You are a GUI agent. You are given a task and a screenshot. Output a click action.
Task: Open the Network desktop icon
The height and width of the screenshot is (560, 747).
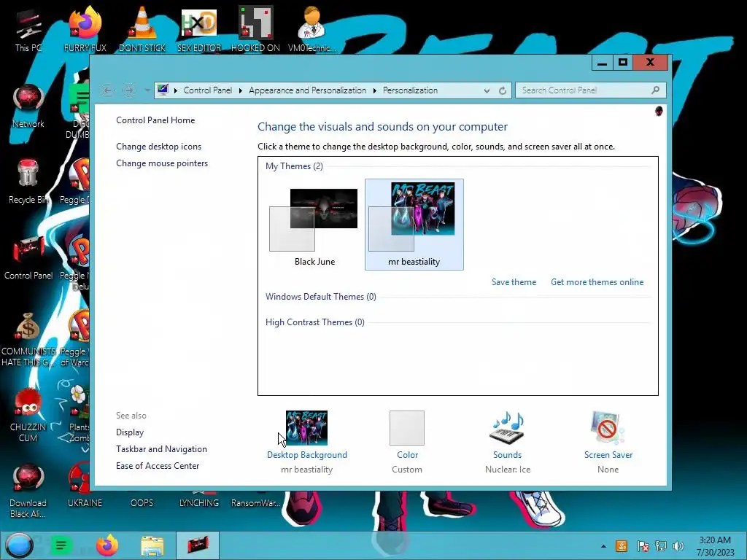(x=28, y=105)
